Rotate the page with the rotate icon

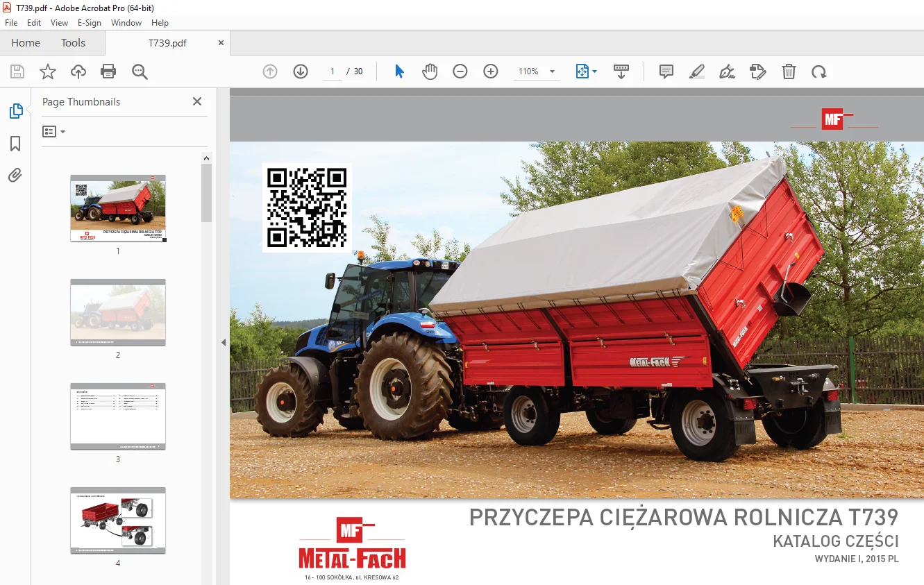[819, 71]
